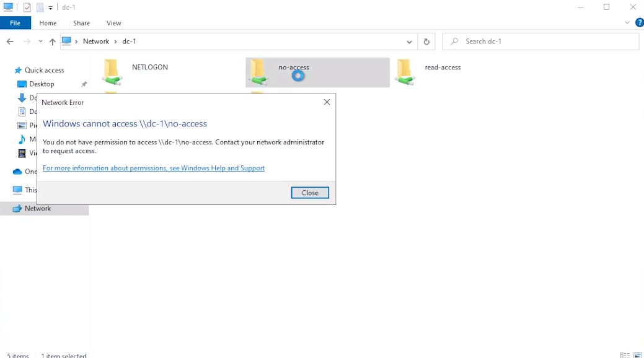Click the dc-1 breadcrumb in address bar
The width and height of the screenshot is (644, 358).
(129, 41)
